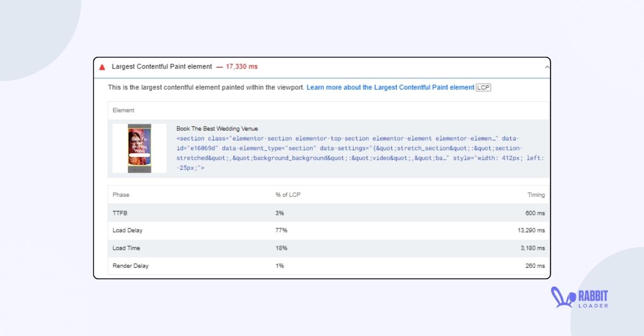The image size is (644, 336).
Task: Click the Element section header label
Action: point(124,110)
